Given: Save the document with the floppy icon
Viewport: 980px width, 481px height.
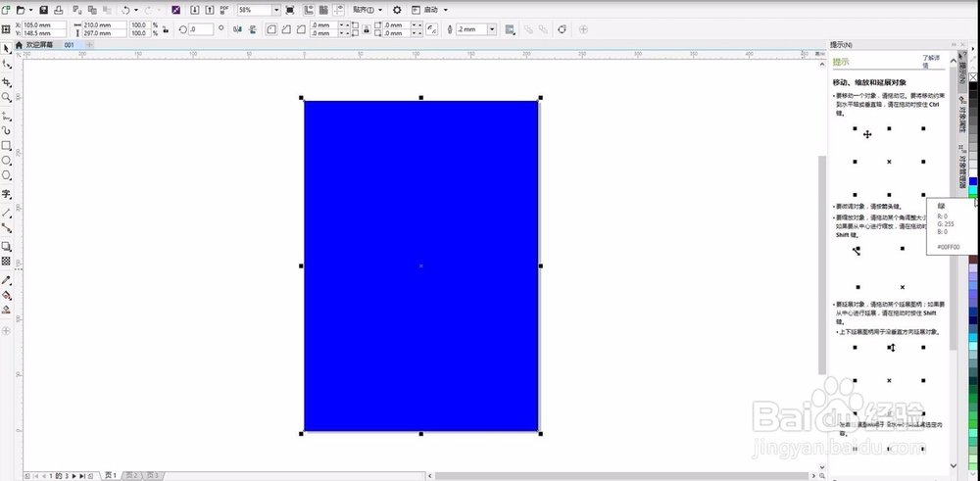Looking at the screenshot, I should tap(44, 10).
